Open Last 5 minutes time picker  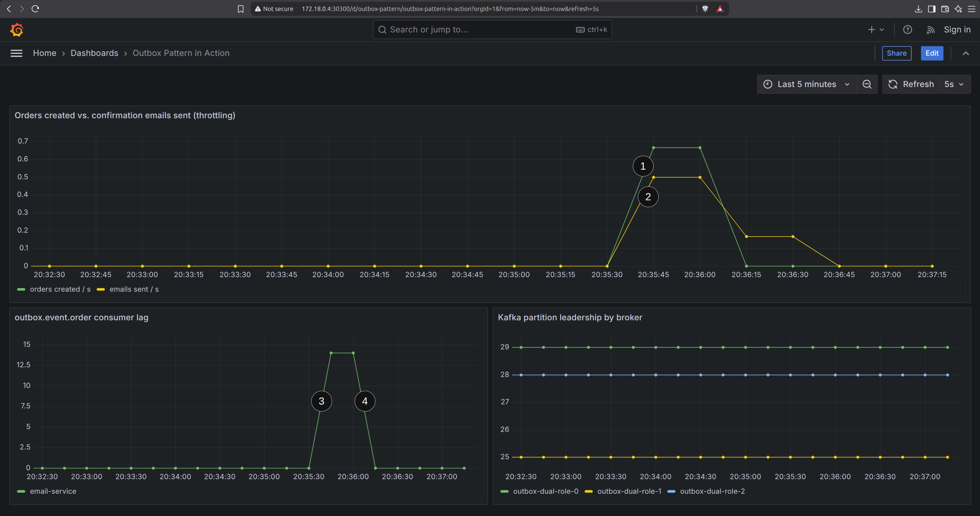pyautogui.click(x=807, y=84)
